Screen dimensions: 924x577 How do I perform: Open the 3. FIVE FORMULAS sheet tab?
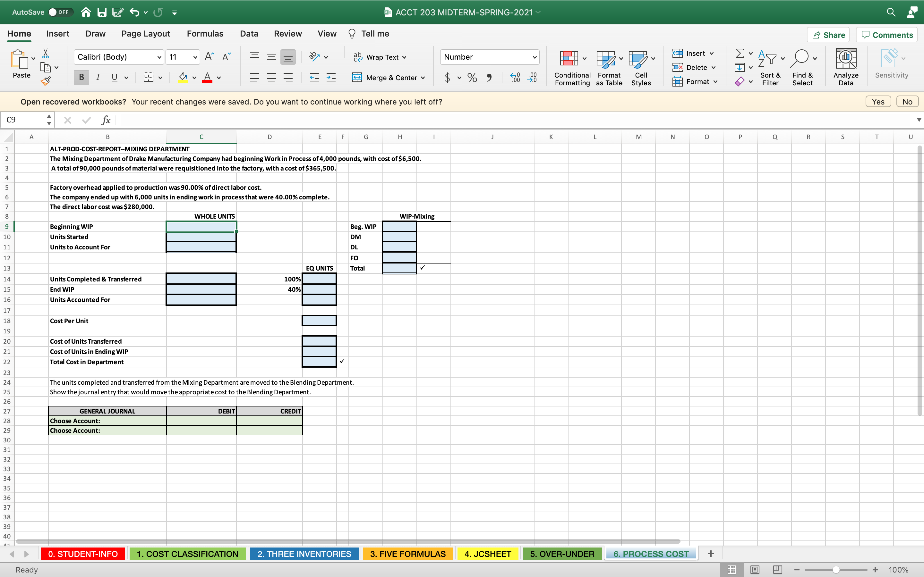[x=407, y=553]
